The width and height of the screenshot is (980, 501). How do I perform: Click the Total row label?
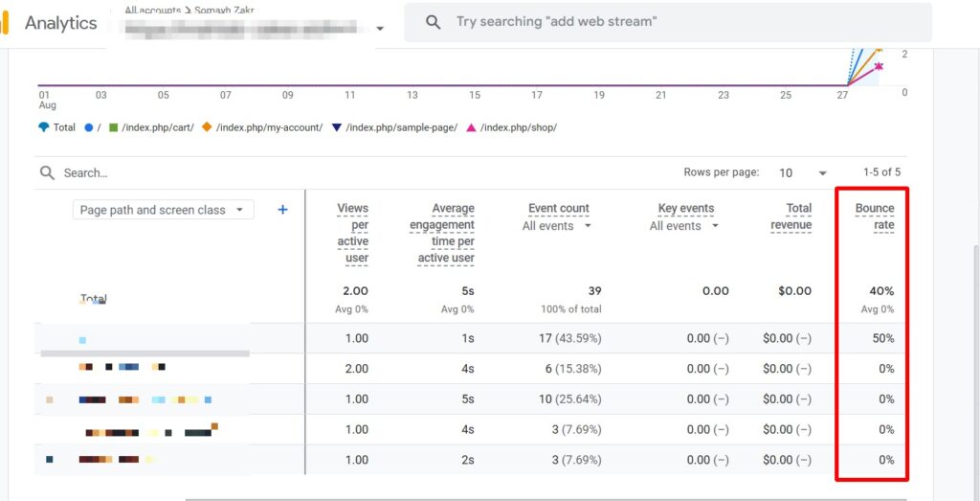(x=93, y=299)
